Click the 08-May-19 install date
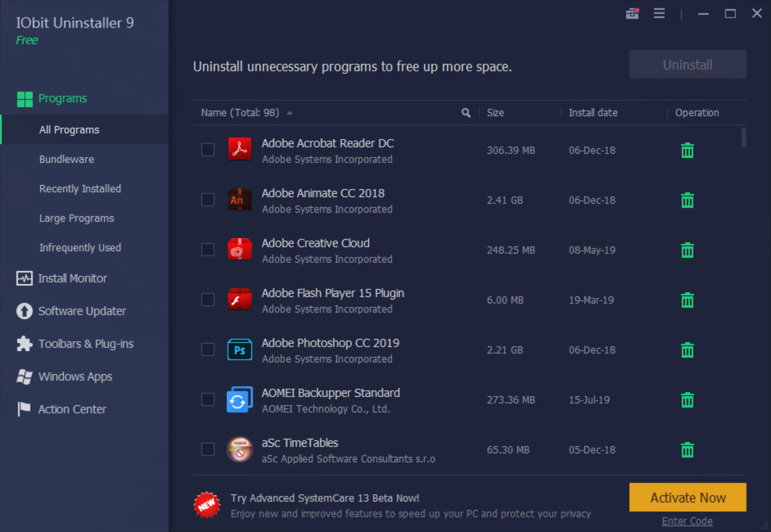Screen dimensions: 771x532 592,250
